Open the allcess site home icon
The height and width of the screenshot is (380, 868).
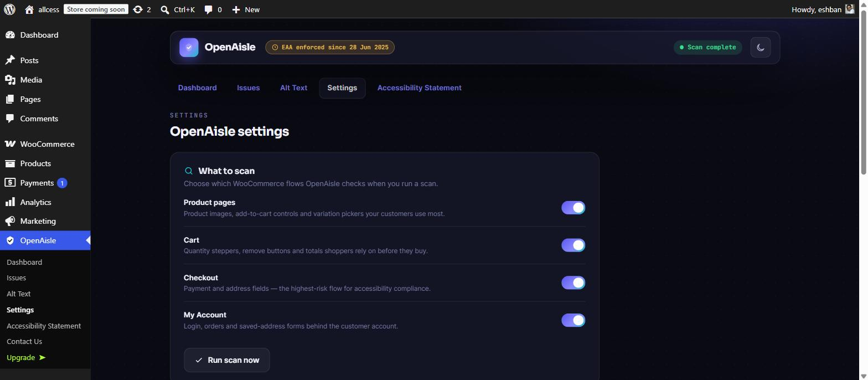coord(29,9)
